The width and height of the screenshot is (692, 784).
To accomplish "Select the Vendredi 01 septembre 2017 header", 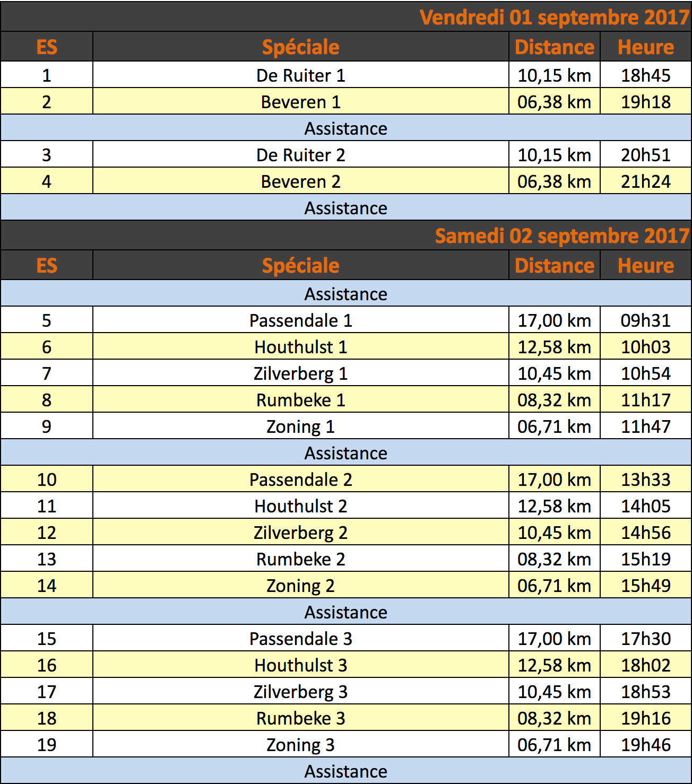I will tap(554, 17).
